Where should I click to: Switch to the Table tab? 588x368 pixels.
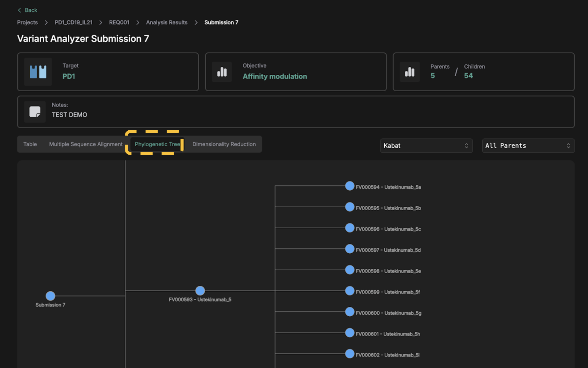(x=30, y=144)
